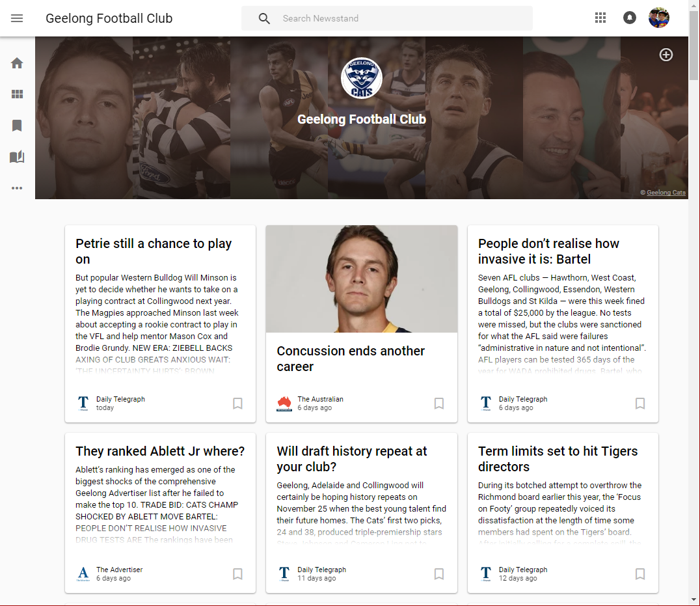This screenshot has height=606, width=700.
Task: Open the sidebar grid library icon
Action: (x=17, y=94)
